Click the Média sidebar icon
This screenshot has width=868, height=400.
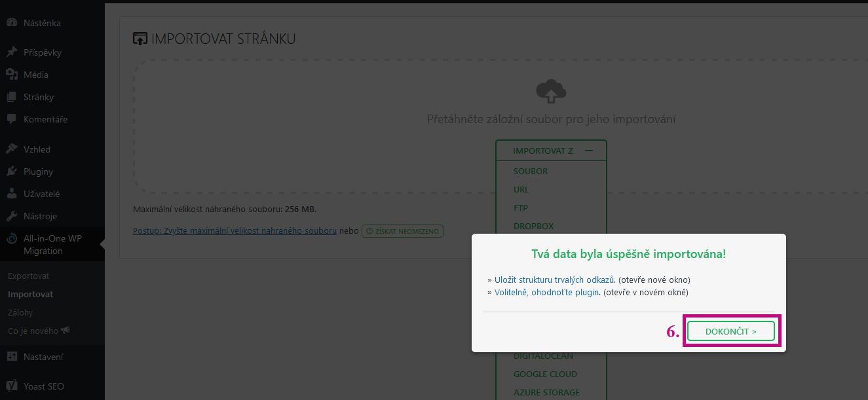pos(12,75)
